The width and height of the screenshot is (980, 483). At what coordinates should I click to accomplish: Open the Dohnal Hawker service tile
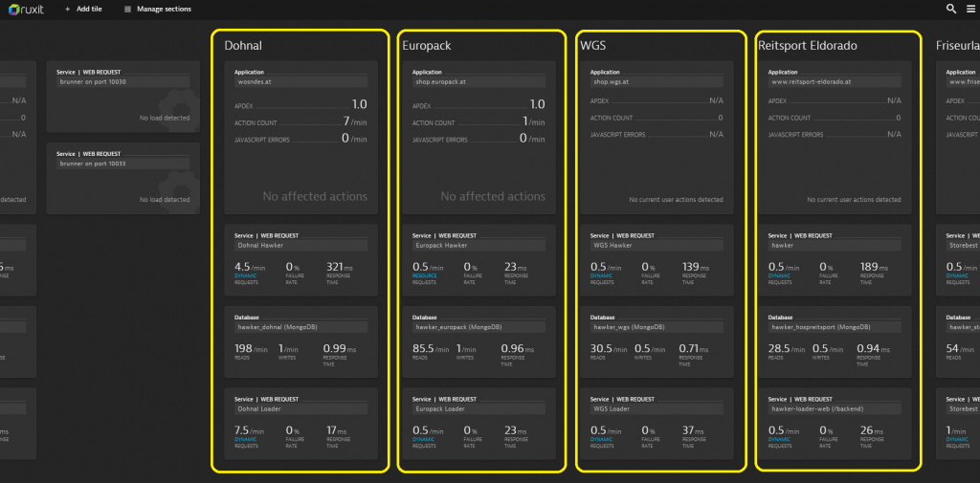click(x=301, y=260)
